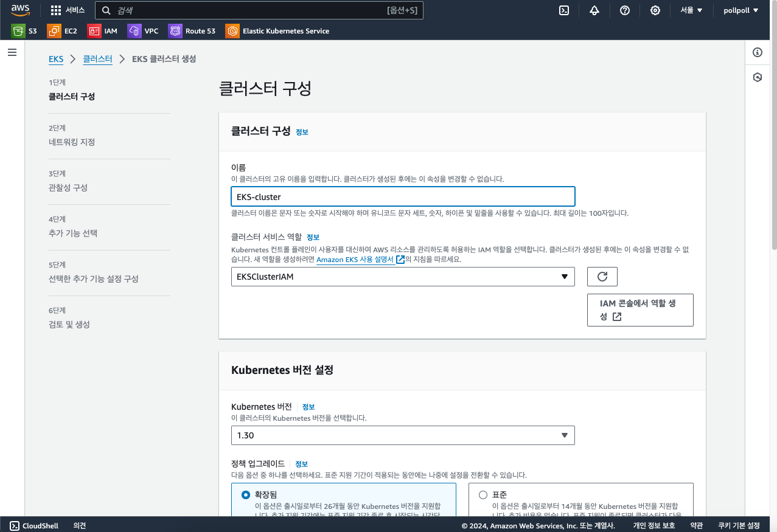Click IAM 콘솔에서 역할 생성 button
777x532 pixels.
point(640,310)
